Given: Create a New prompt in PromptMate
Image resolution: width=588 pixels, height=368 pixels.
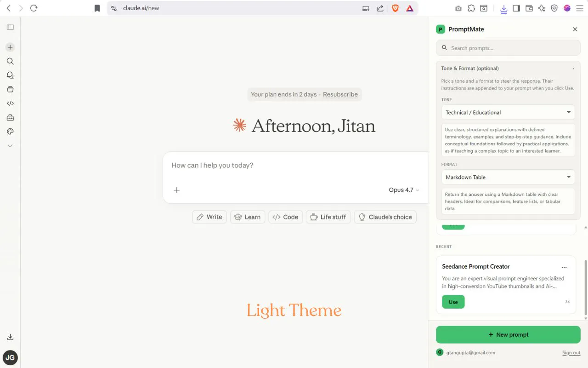Looking at the screenshot, I should (x=508, y=334).
